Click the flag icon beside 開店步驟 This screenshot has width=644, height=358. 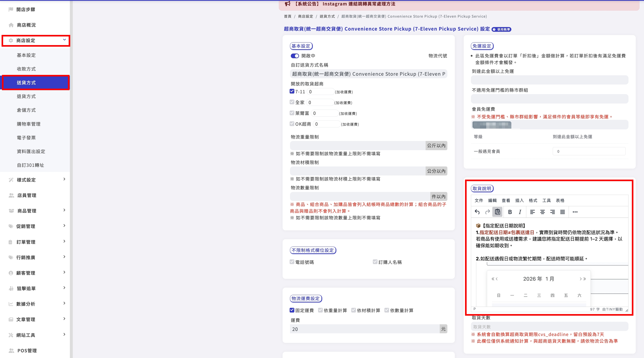click(11, 9)
